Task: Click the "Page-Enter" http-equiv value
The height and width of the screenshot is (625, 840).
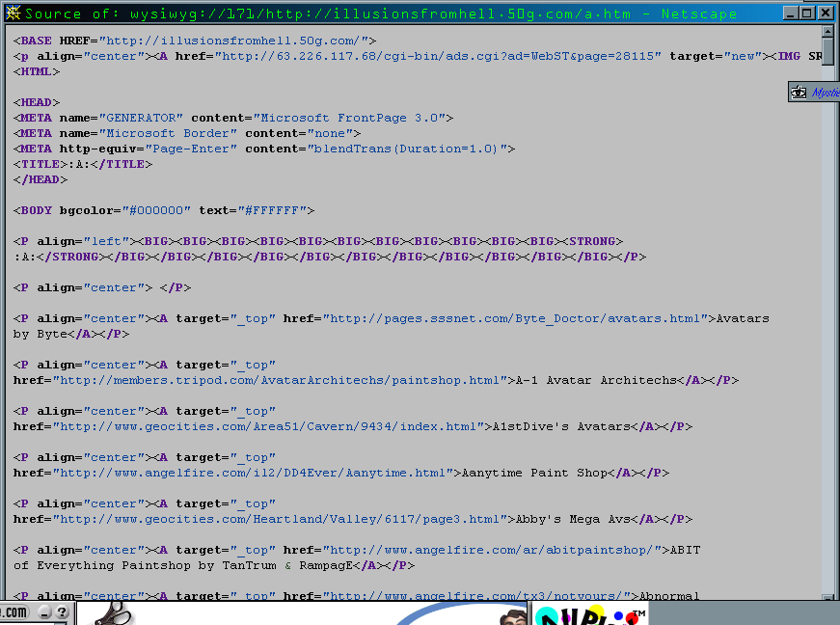Action: 191,149
